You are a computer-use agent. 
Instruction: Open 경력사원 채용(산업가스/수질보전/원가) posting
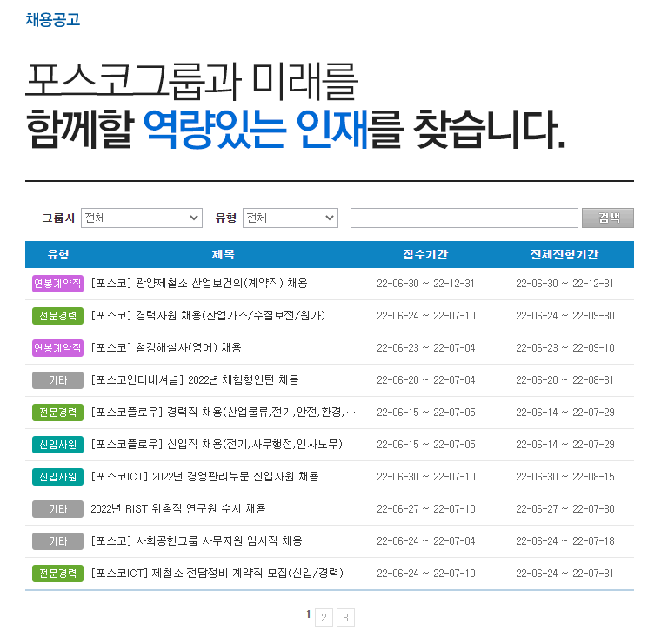point(208,315)
